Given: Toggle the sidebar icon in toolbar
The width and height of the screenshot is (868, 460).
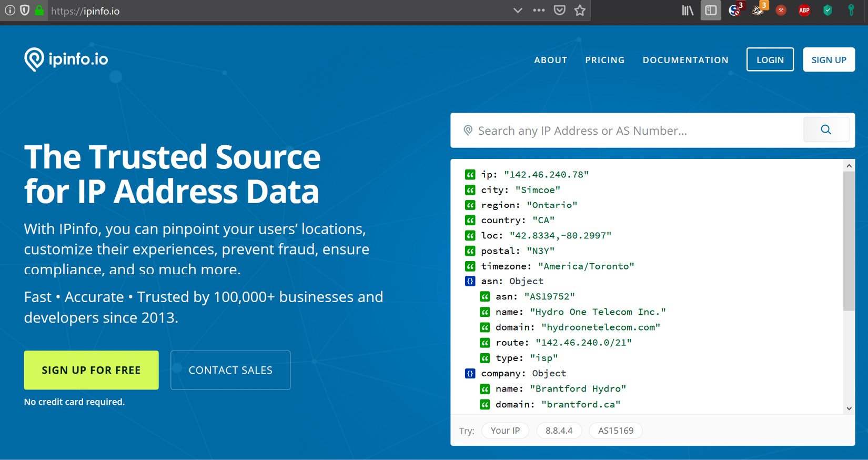Looking at the screenshot, I should click(x=711, y=11).
